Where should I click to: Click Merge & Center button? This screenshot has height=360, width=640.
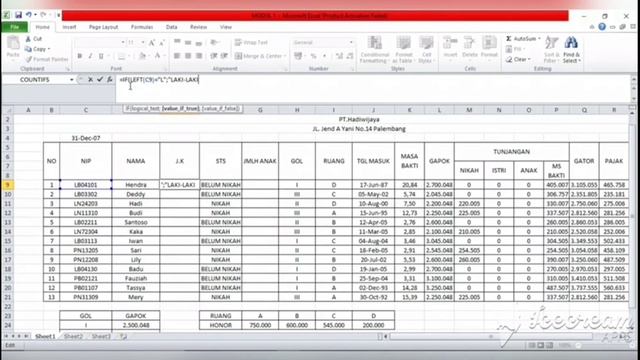tap(260, 56)
